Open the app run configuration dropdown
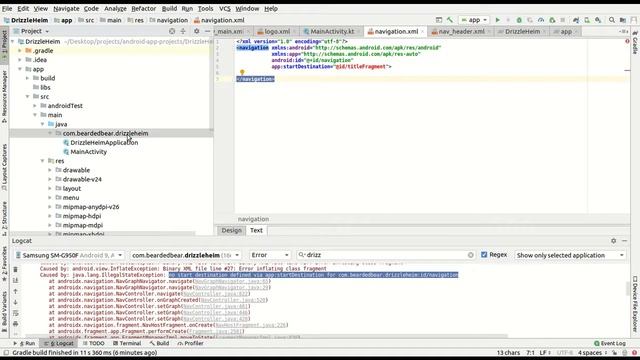 click(x=473, y=20)
